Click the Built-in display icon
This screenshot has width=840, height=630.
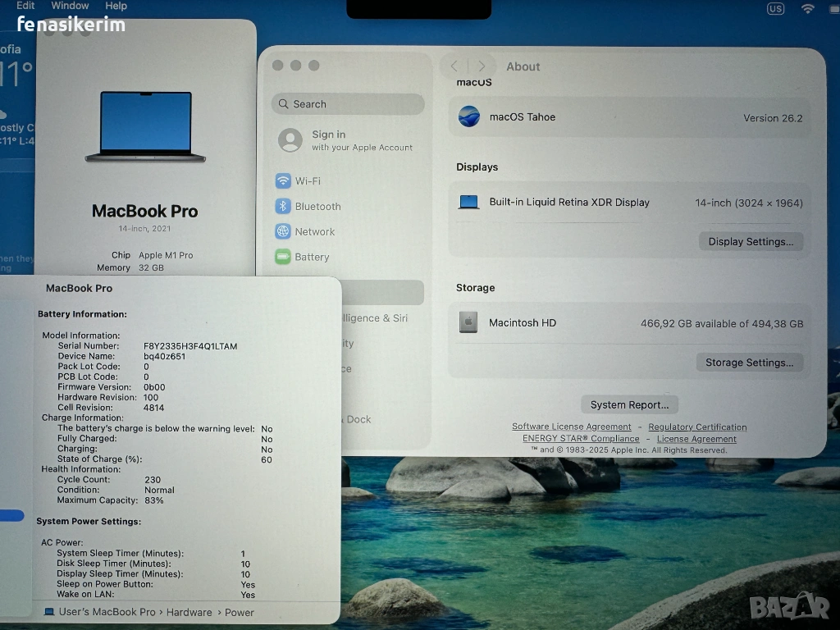point(468,203)
